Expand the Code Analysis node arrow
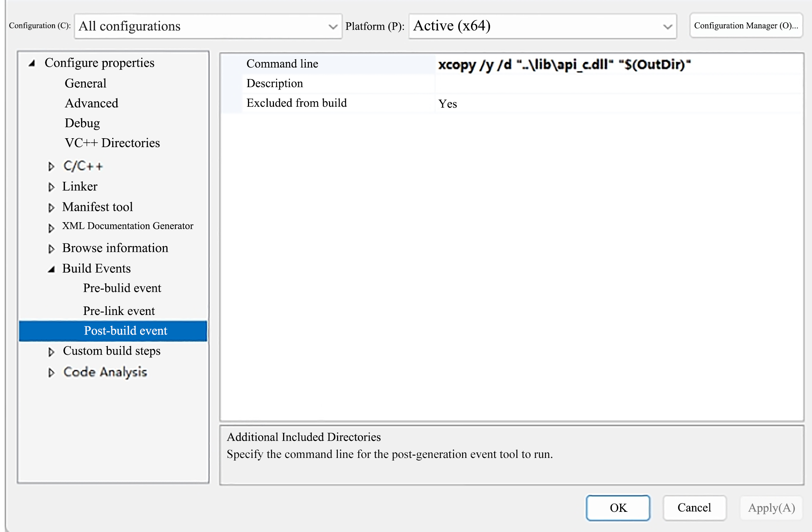Image resolution: width=812 pixels, height=532 pixels. (x=51, y=373)
